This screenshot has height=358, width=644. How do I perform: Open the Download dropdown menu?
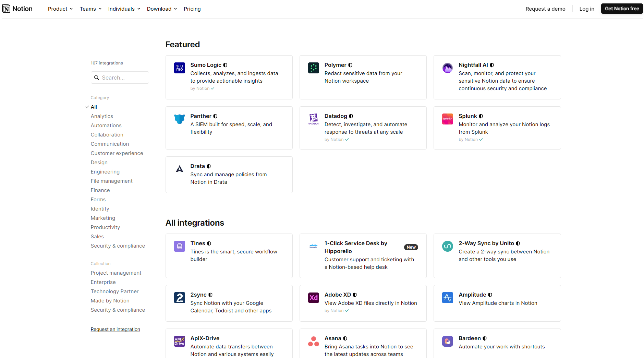coord(162,9)
